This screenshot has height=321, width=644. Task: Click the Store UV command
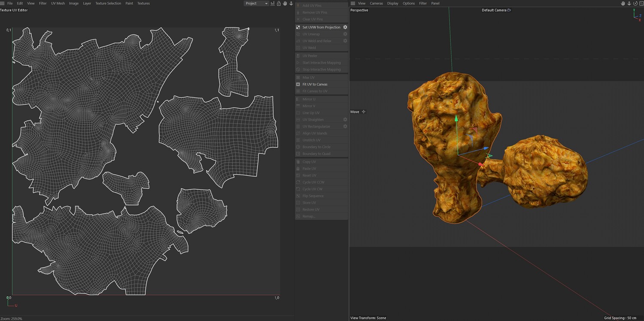coord(322,203)
